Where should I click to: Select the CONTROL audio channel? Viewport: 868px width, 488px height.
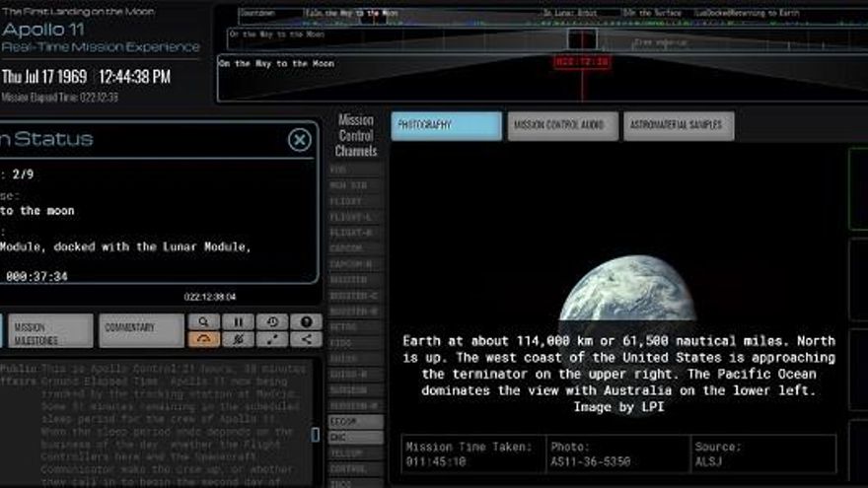pyautogui.click(x=355, y=468)
